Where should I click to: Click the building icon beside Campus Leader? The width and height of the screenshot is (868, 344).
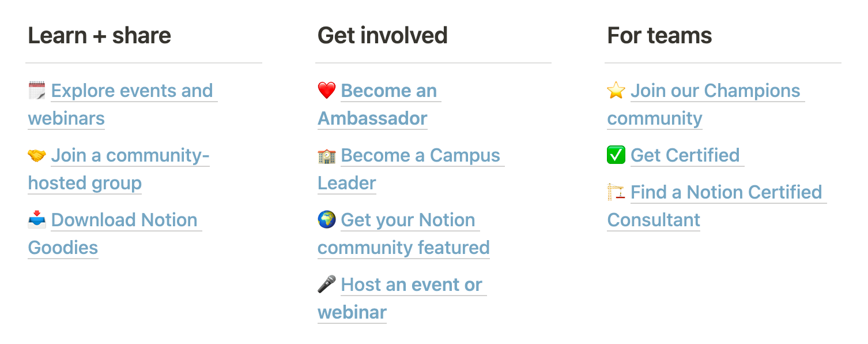tap(326, 155)
